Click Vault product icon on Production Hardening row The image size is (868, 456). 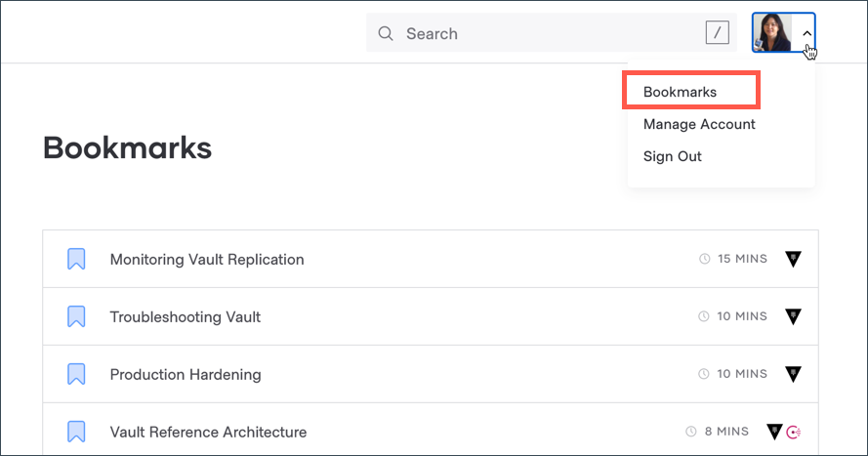pyautogui.click(x=794, y=374)
